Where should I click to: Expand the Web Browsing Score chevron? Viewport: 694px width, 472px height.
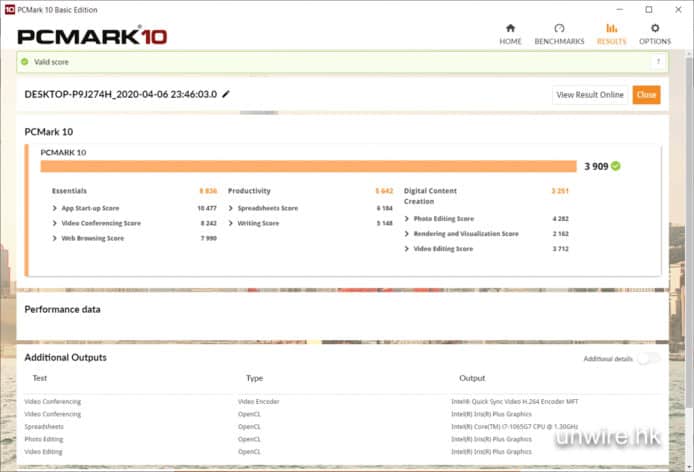(55, 238)
